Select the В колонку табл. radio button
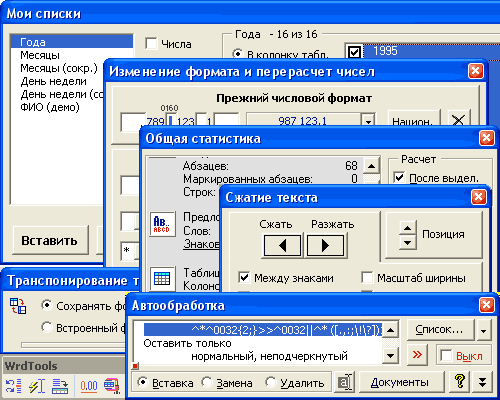 coord(238,53)
